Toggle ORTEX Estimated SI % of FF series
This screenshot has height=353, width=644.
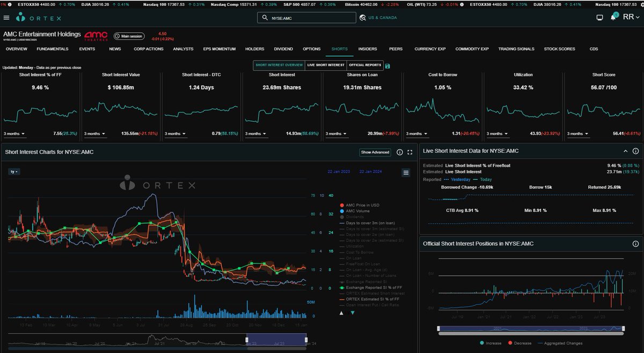click(x=369, y=299)
